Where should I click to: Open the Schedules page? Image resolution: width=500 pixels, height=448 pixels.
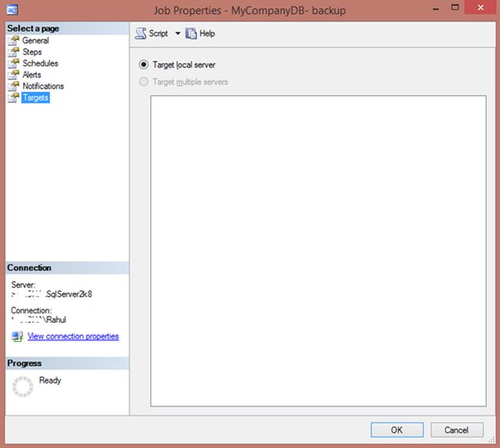pyautogui.click(x=40, y=63)
